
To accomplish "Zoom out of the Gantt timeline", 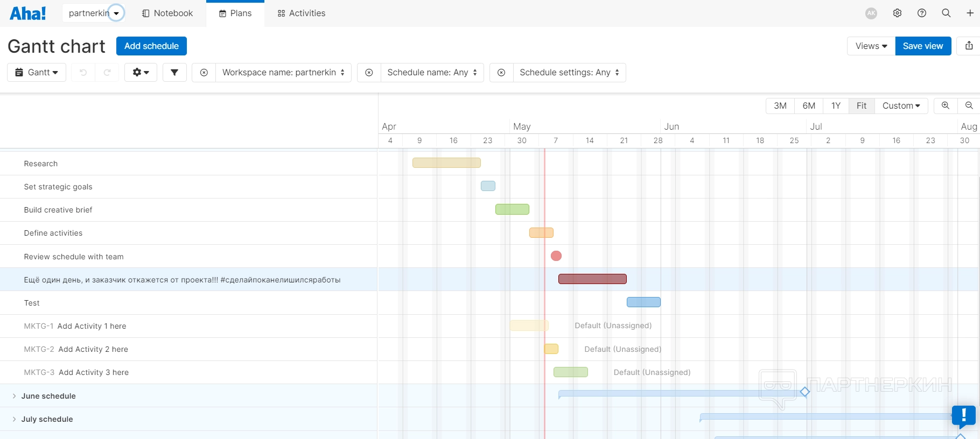I will tap(969, 105).
